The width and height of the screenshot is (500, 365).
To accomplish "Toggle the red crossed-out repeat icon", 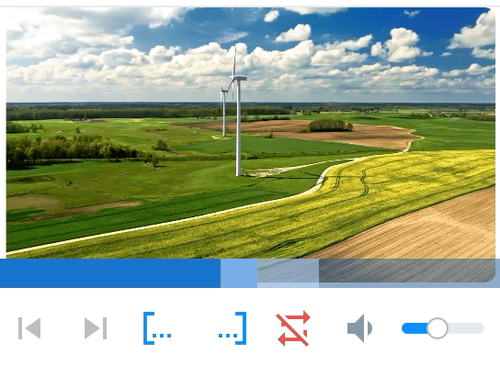I will [293, 329].
